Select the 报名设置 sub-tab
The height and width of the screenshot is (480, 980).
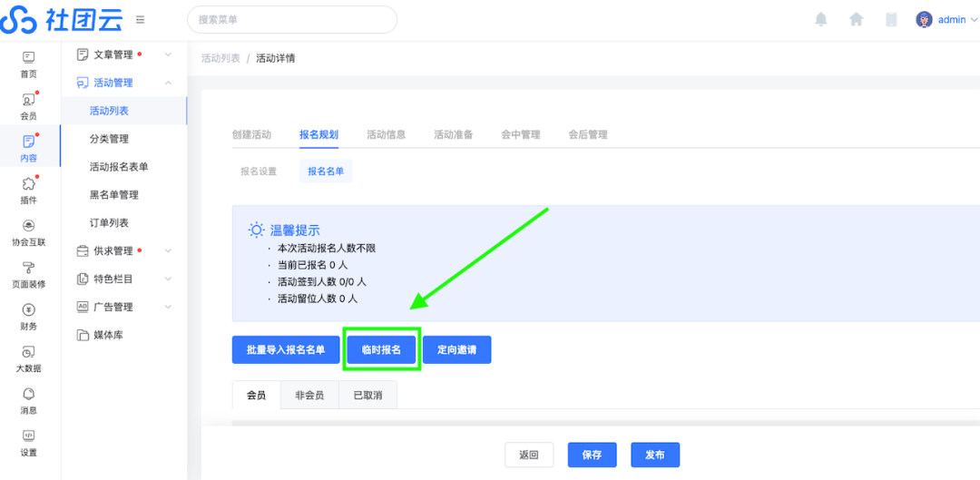[x=259, y=171]
